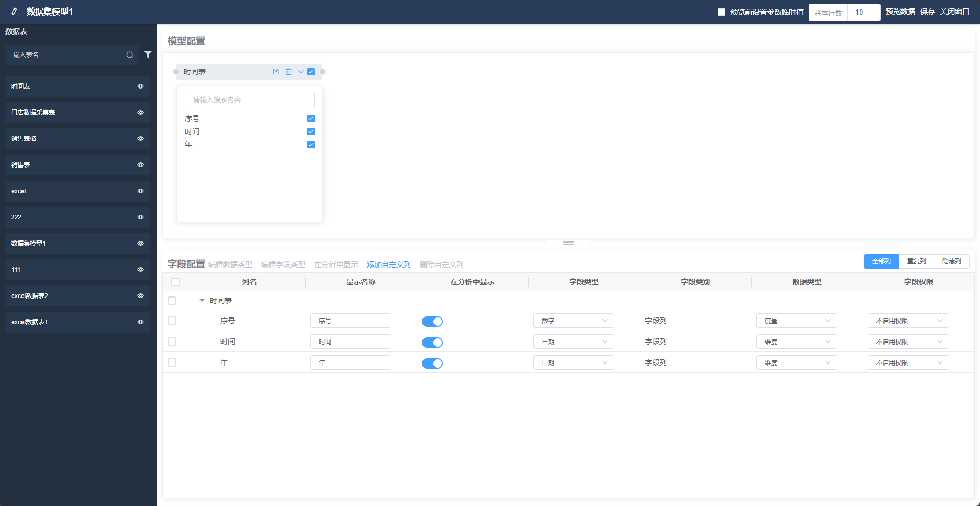The height and width of the screenshot is (506, 980).
Task: Turn off 在分析中显示 switch for 序号
Action: click(x=432, y=322)
